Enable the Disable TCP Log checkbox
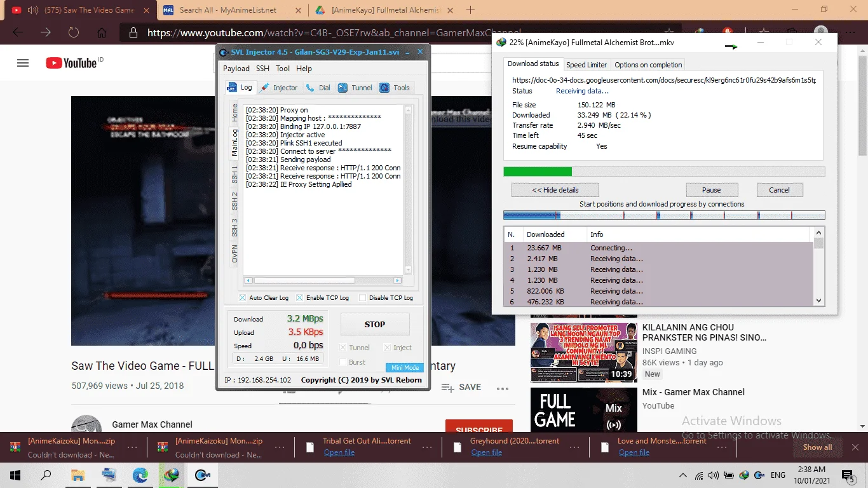The width and height of the screenshot is (868, 488). (x=363, y=297)
